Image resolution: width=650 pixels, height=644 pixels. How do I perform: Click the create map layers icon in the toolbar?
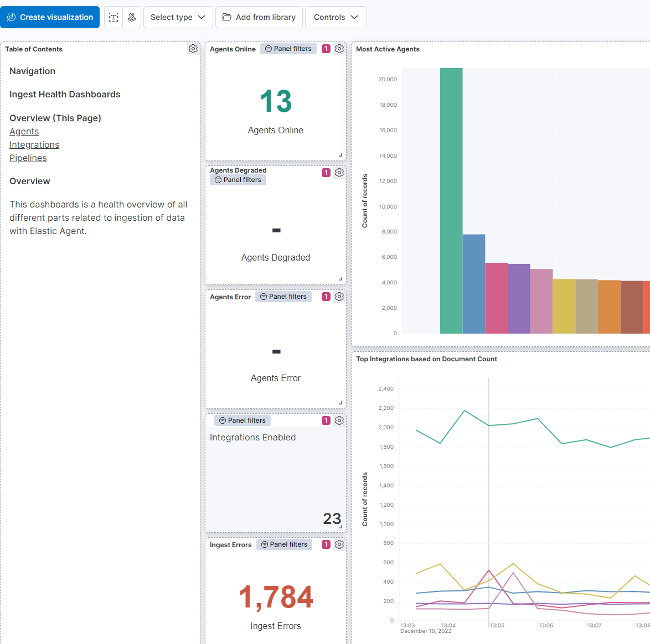coord(132,17)
